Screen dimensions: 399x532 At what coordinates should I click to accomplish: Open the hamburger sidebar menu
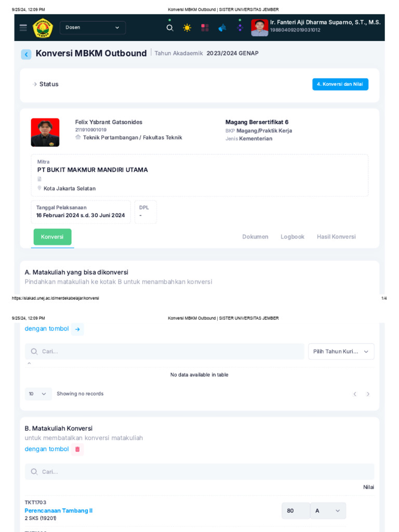[23, 28]
